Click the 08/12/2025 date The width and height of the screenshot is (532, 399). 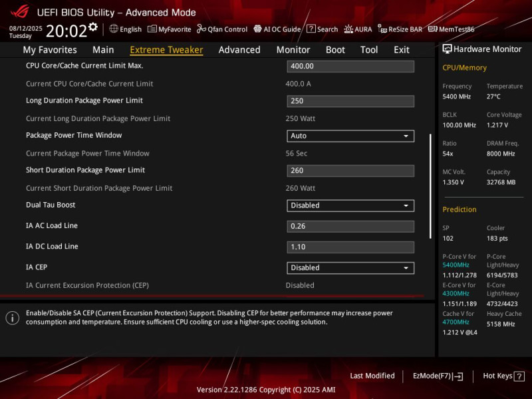pos(26,28)
